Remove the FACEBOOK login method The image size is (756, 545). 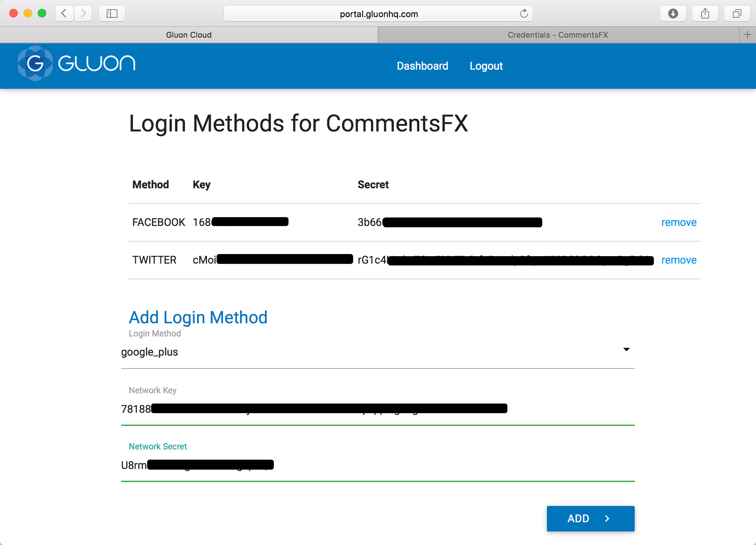[x=679, y=222]
